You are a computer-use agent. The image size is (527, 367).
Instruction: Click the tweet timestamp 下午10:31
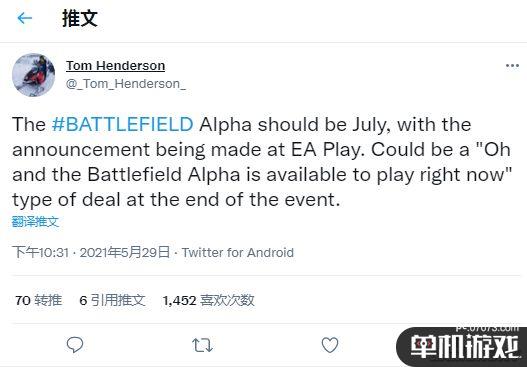pyautogui.click(x=40, y=252)
